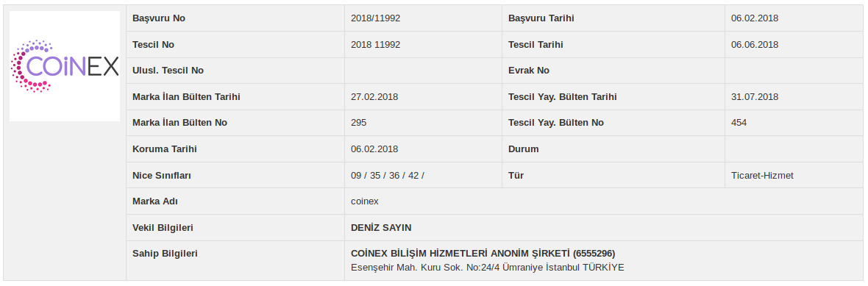Click the Tescil No value 2018 11992
The image size is (868, 286).
point(375,45)
